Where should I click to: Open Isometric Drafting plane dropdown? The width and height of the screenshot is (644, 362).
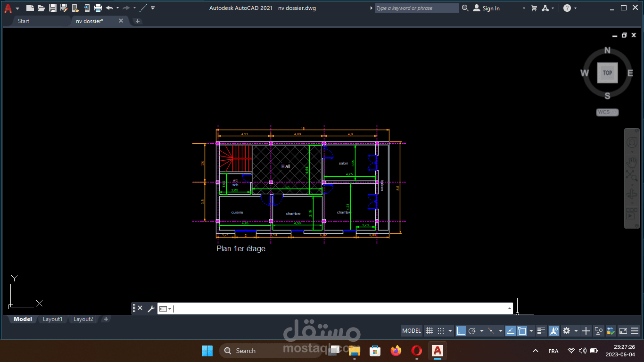500,331
